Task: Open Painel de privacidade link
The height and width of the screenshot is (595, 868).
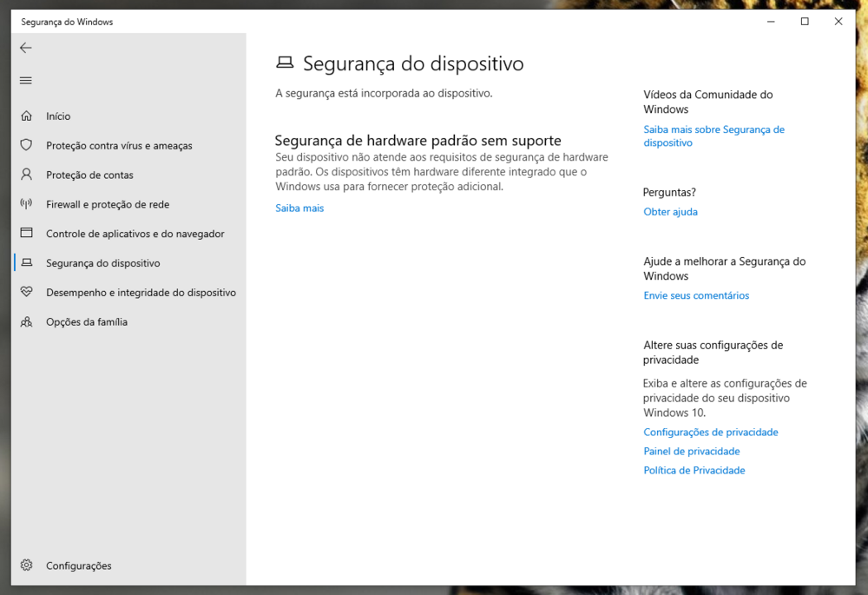Action: pos(692,451)
